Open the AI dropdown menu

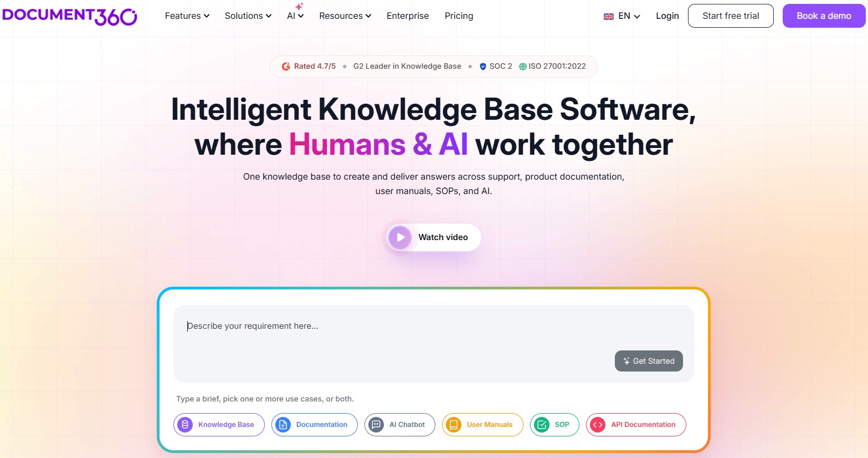(x=295, y=16)
